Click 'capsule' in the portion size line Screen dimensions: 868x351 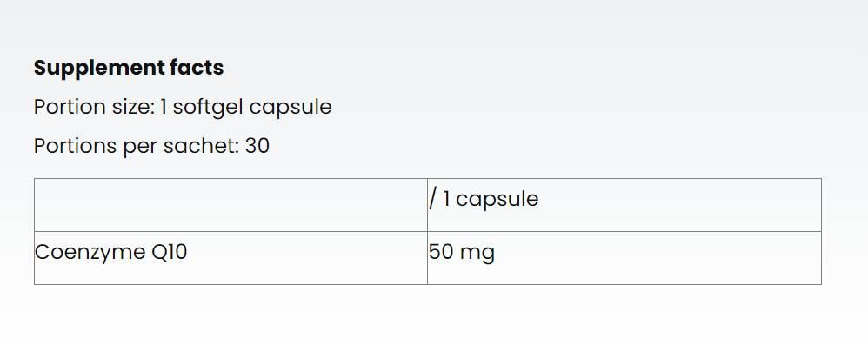[x=290, y=108]
